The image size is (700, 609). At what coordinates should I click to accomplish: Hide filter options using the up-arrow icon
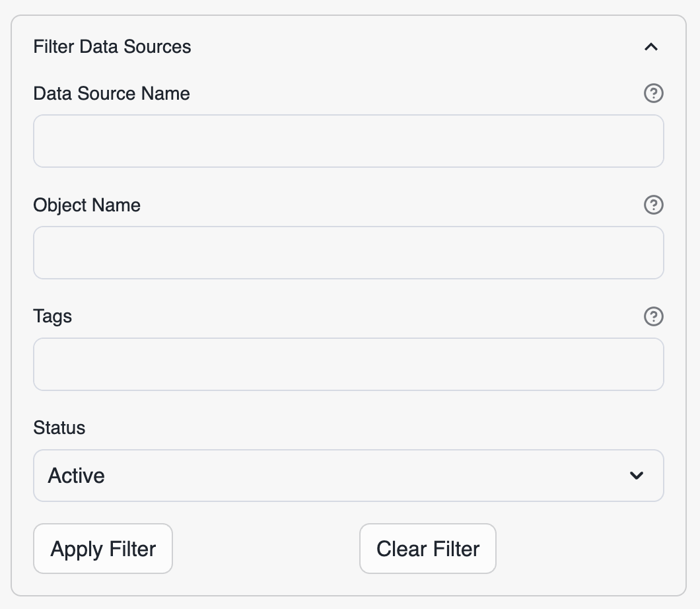point(651,47)
